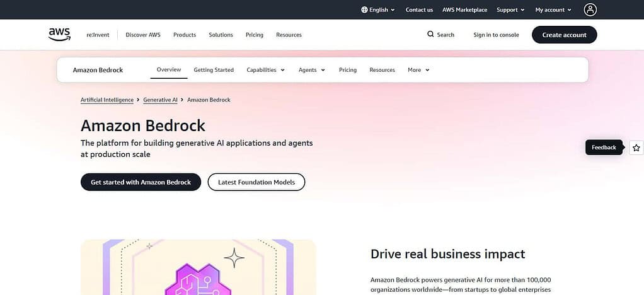Open the Pricing tab in the Bedrock nav
Image resolution: width=644 pixels, height=295 pixels.
pyautogui.click(x=347, y=70)
